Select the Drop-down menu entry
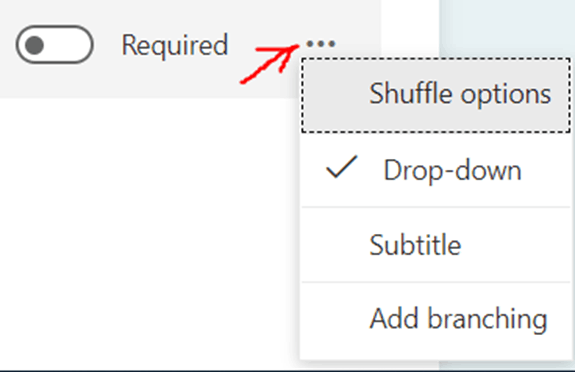 [436, 170]
